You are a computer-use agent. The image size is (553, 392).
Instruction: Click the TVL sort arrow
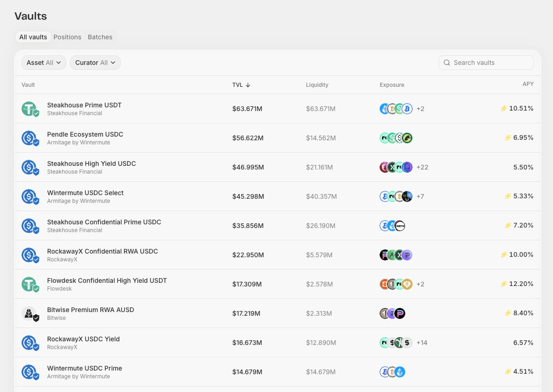(248, 85)
